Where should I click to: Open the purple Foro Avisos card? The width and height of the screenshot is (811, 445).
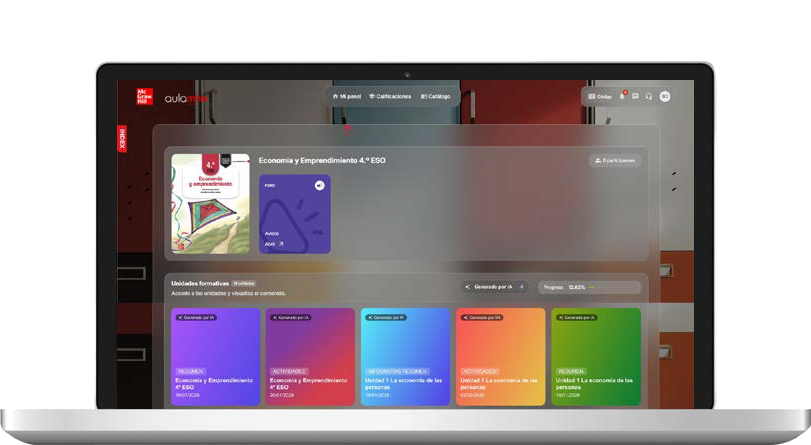tap(295, 214)
